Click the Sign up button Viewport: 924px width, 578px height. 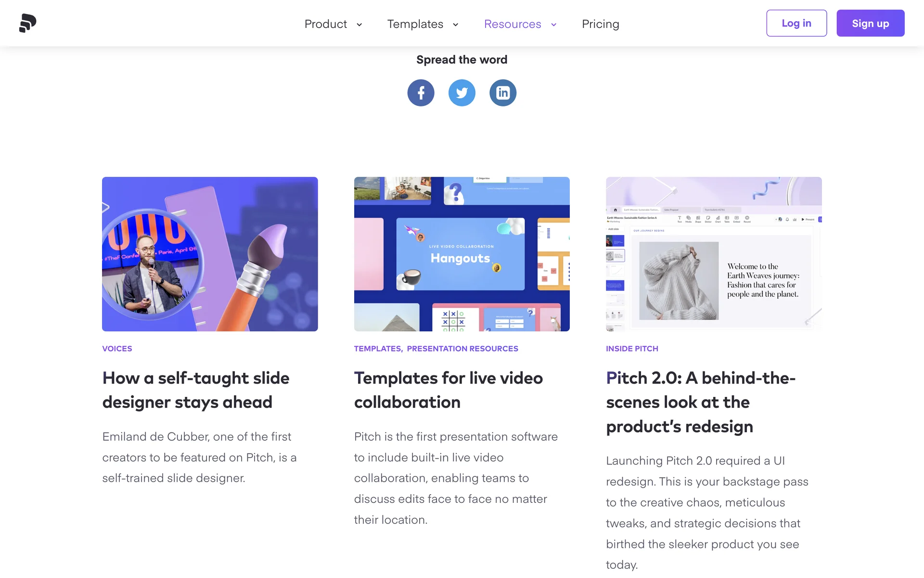click(870, 23)
